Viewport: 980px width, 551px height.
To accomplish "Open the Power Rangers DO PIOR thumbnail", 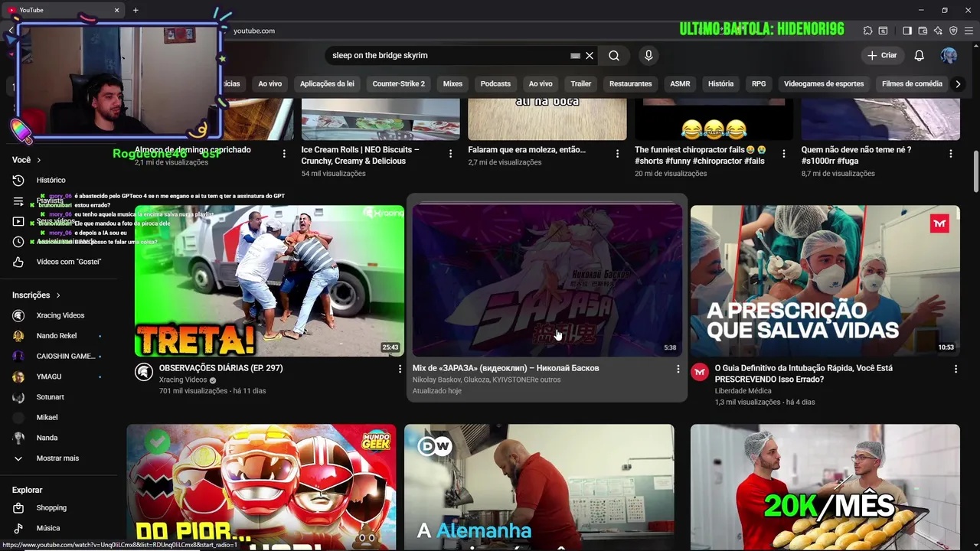I will (x=261, y=487).
